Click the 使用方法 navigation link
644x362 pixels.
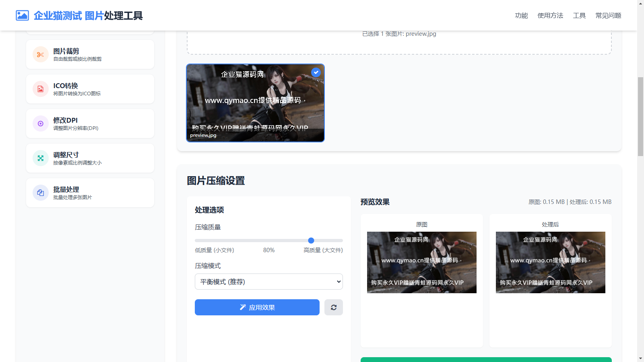(550, 15)
